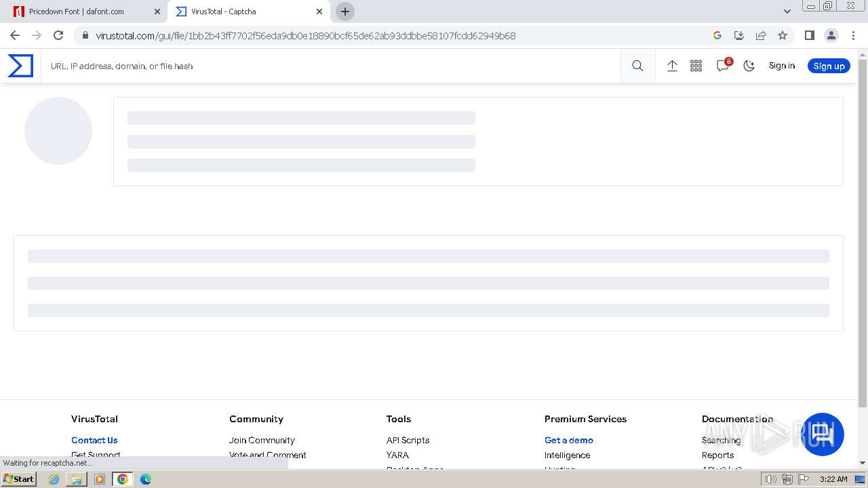Viewport: 868px width, 488px height.
Task: Click the volume speaker tray icon
Action: [x=770, y=479]
